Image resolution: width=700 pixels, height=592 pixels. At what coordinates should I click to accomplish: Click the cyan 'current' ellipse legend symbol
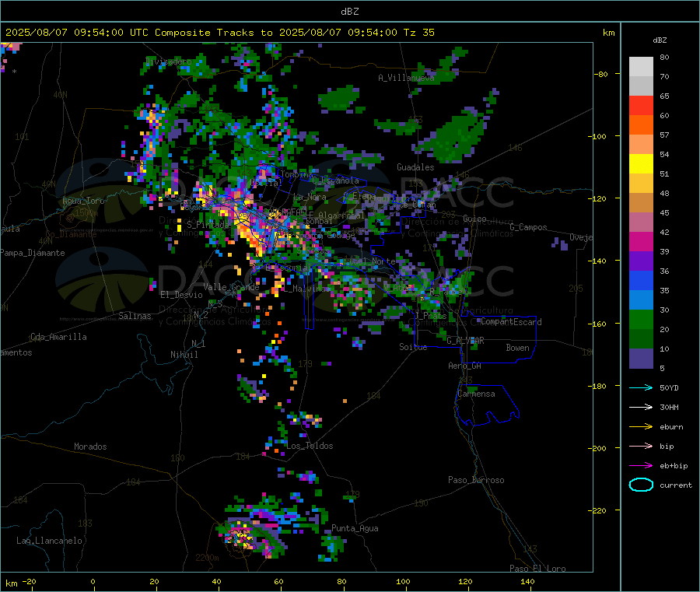coord(641,485)
